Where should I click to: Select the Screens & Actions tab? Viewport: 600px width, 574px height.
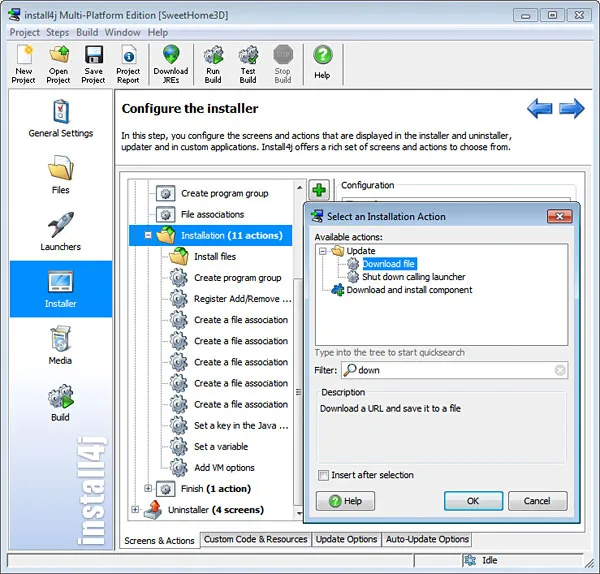[x=159, y=541]
